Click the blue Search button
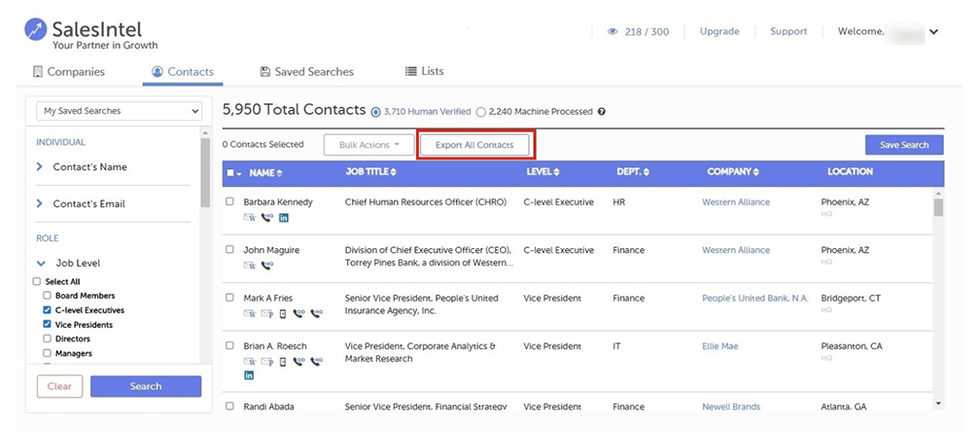 146,386
